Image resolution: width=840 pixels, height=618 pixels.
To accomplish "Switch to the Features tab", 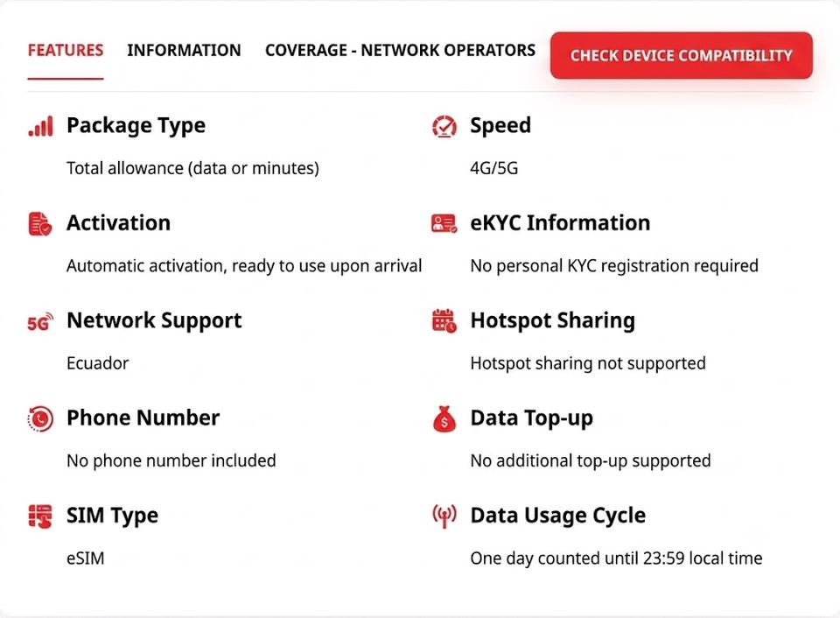I will click(66, 51).
